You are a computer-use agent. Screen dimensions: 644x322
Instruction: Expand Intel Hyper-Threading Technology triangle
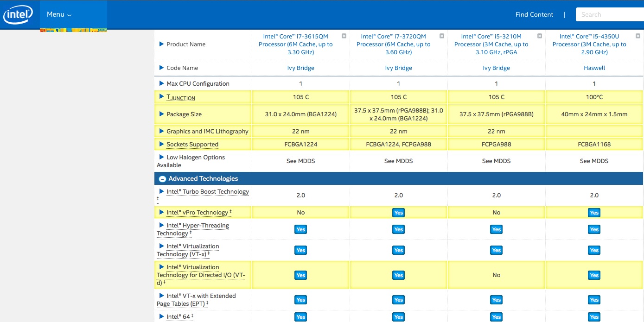(161, 225)
